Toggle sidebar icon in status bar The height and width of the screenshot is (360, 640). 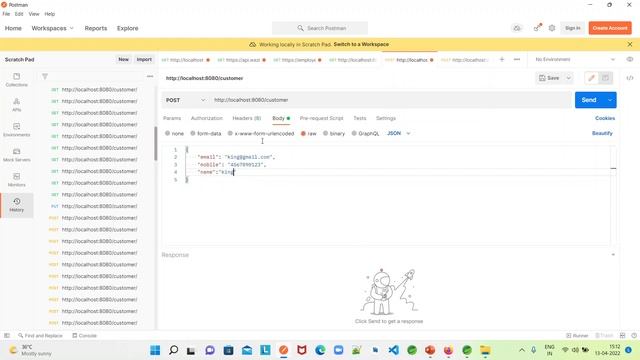[7, 336]
